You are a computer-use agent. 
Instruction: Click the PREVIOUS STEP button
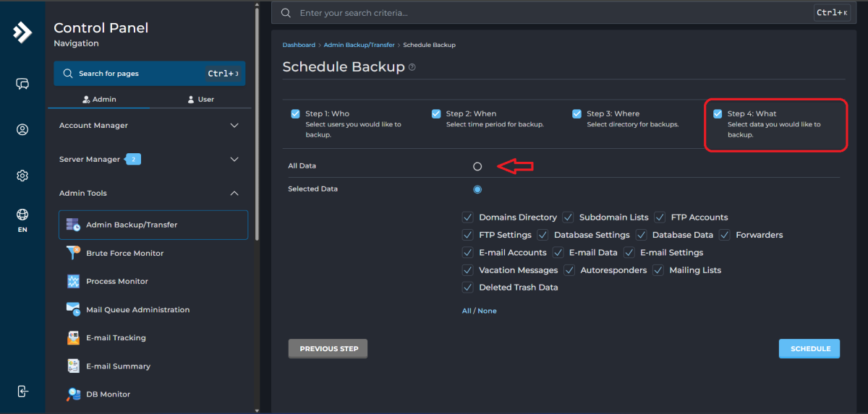[328, 348]
